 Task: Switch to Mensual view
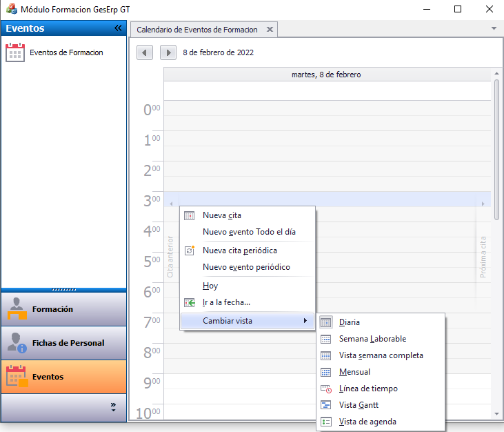click(381, 372)
